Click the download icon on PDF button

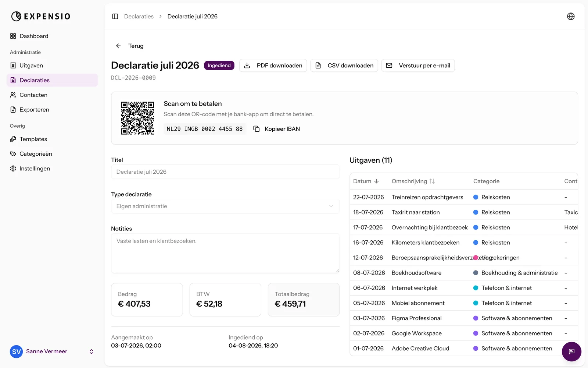coord(247,66)
